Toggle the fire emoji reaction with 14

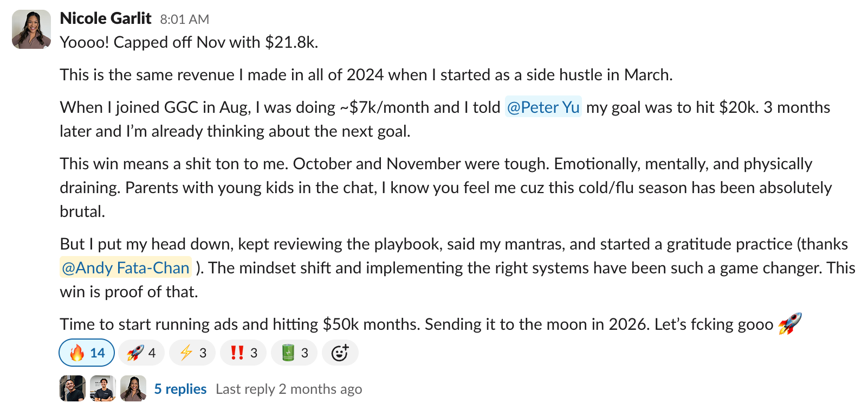(x=87, y=353)
